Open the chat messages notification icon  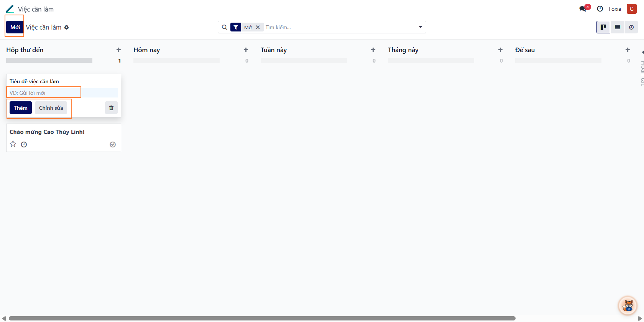[x=584, y=9]
